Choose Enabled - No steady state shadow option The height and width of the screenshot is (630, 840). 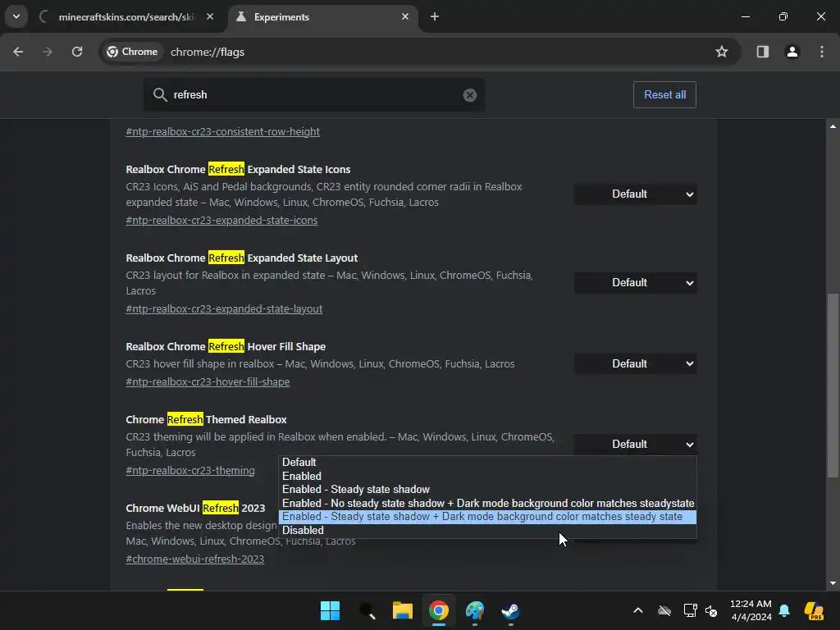[487, 504]
